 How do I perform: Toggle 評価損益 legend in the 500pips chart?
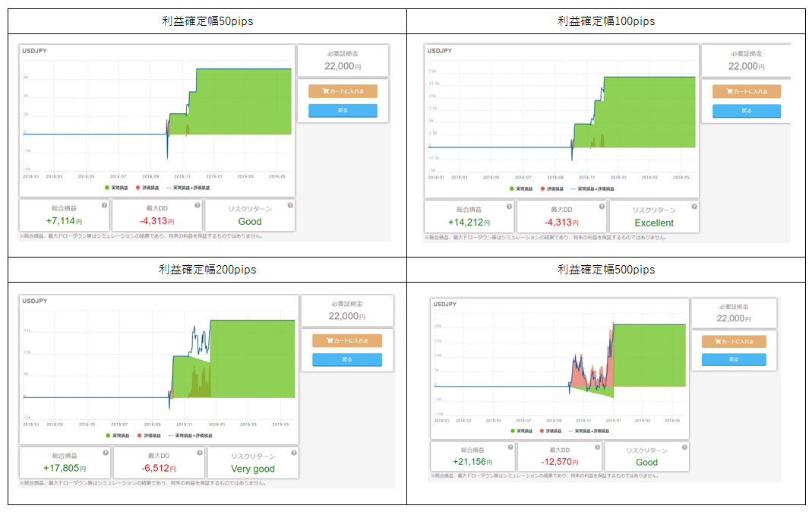click(552, 430)
